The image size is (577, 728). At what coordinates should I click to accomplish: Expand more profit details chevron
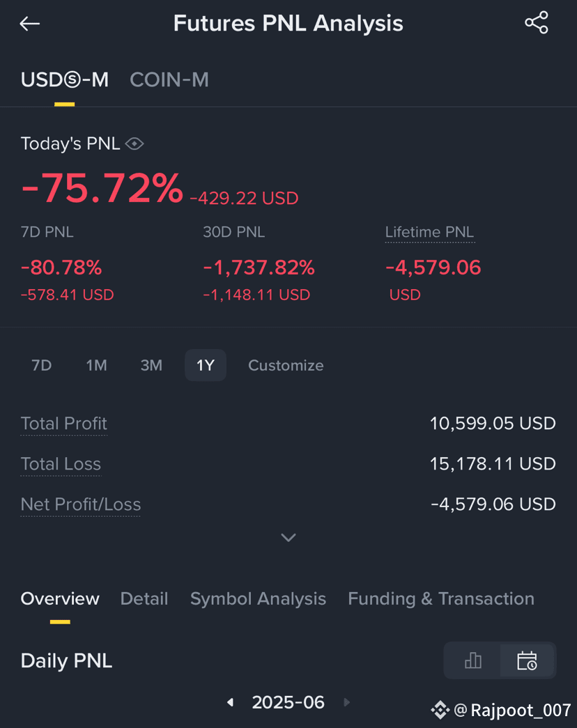click(x=288, y=538)
